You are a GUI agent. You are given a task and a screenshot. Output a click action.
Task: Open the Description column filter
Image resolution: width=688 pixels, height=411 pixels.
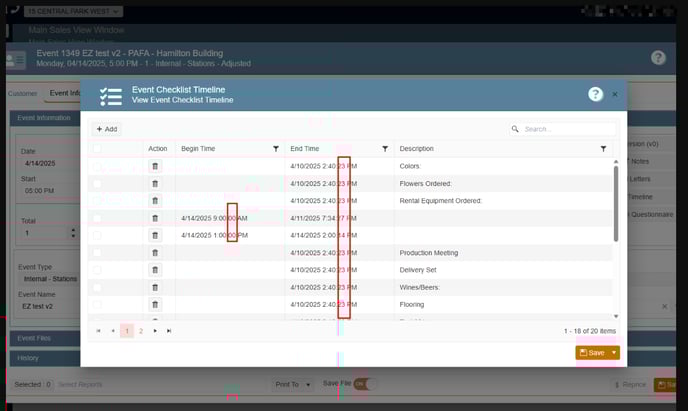(603, 148)
